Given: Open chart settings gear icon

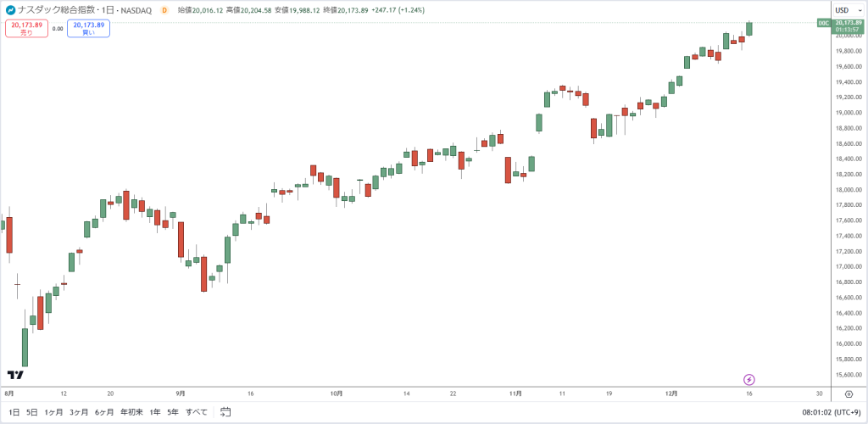Looking at the screenshot, I should tap(849, 394).
